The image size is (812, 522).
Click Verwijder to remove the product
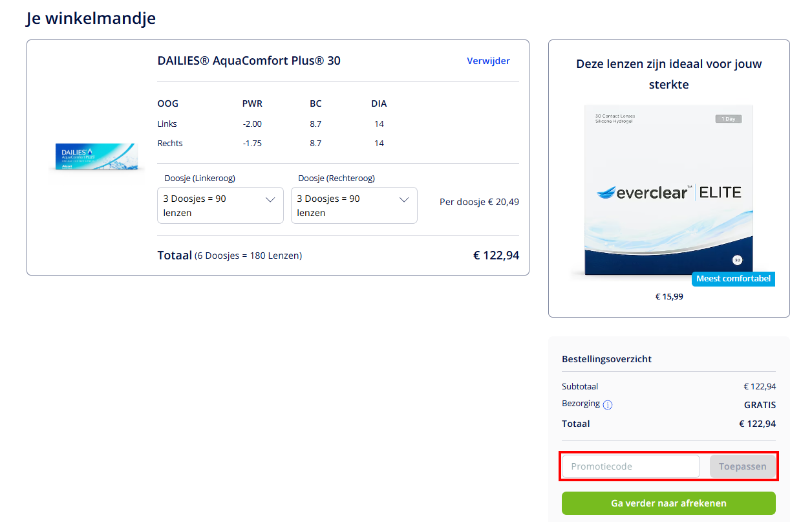click(x=488, y=61)
